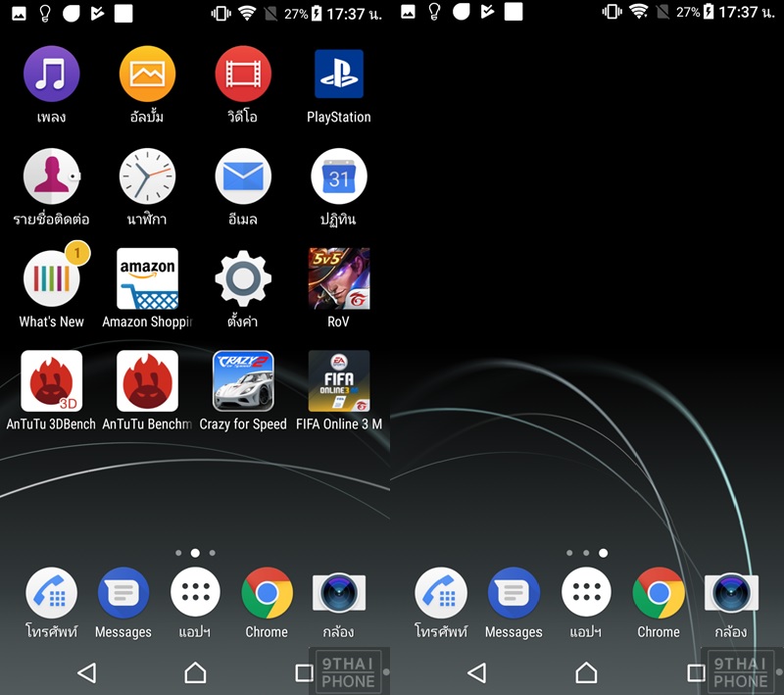This screenshot has width=784, height=695.
Task: Tap Recents square button on left screen
Action: pyautogui.click(x=305, y=673)
